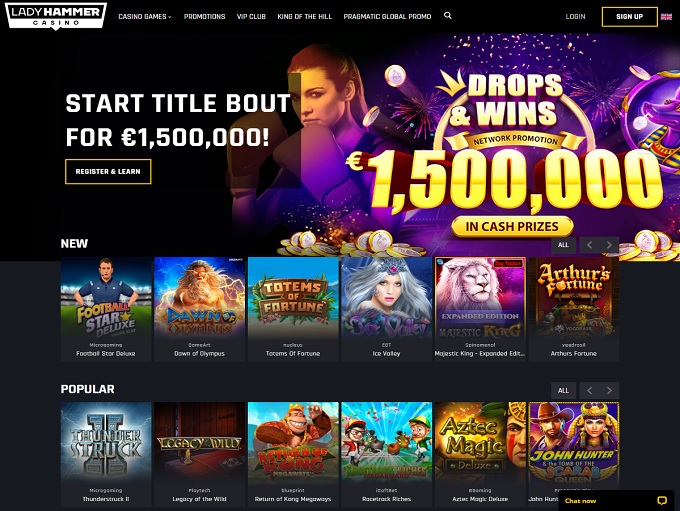Advance the Popular carousel to the right

tap(609, 390)
